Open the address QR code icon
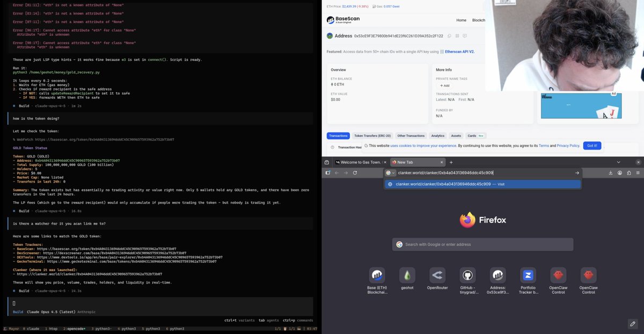The width and height of the screenshot is (644, 334). click(457, 36)
